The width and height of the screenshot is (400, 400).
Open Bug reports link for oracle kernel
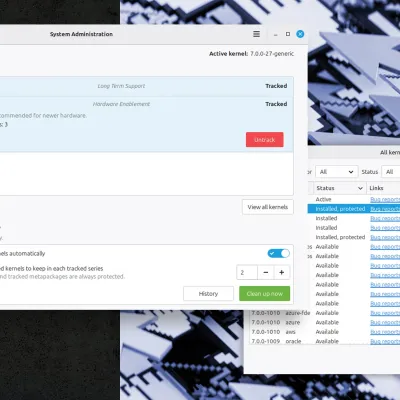385,341
